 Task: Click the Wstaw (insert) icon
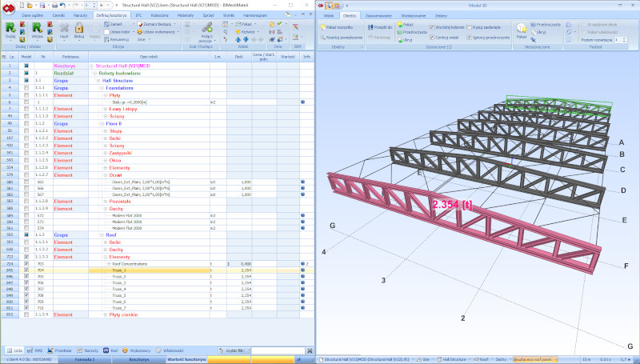(x=38, y=28)
